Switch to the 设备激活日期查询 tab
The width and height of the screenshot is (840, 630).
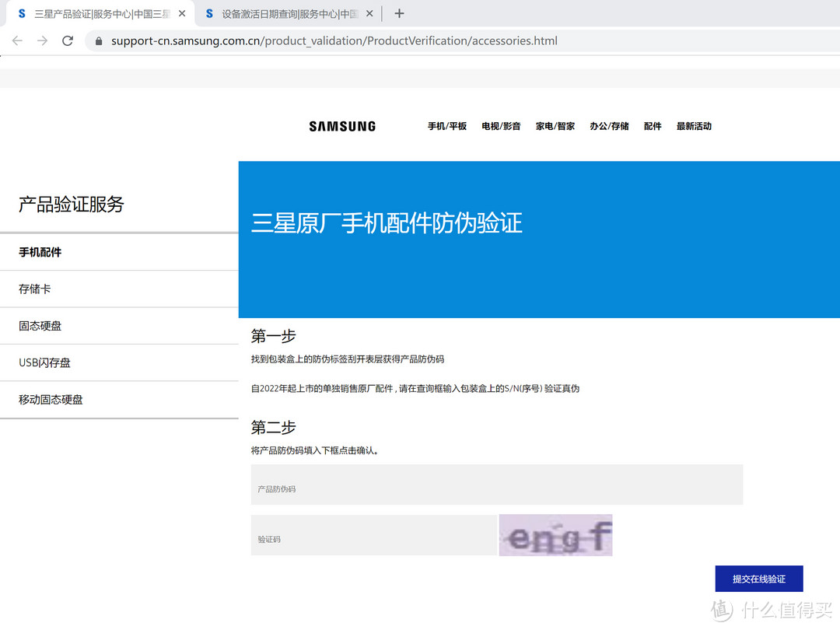point(290,13)
